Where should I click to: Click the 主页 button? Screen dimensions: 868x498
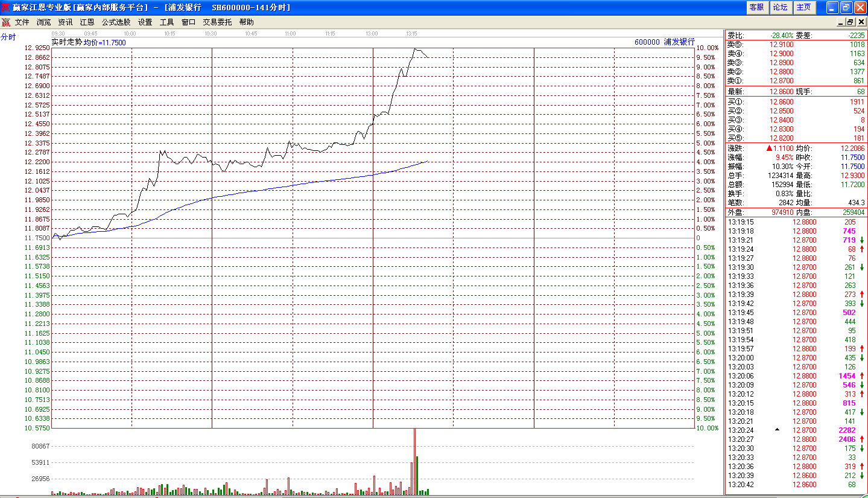coord(804,7)
